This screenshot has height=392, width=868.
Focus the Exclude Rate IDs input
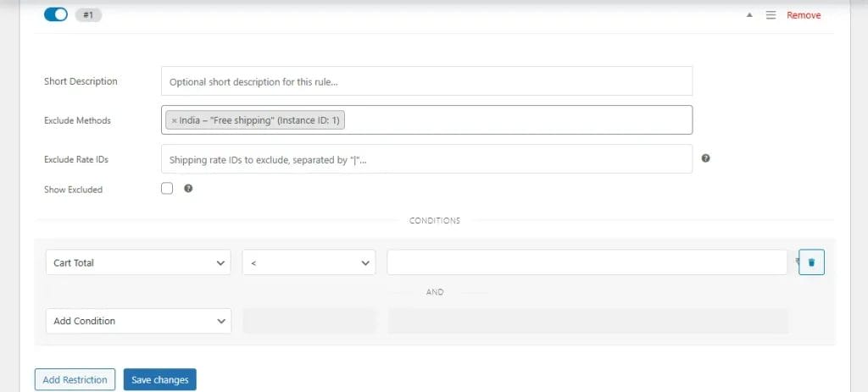click(x=426, y=159)
